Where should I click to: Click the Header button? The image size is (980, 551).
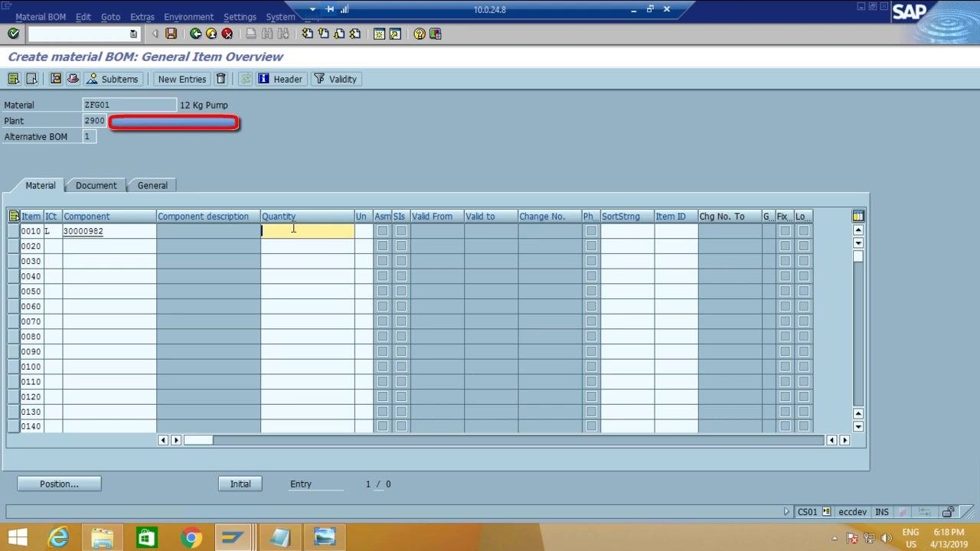280,79
